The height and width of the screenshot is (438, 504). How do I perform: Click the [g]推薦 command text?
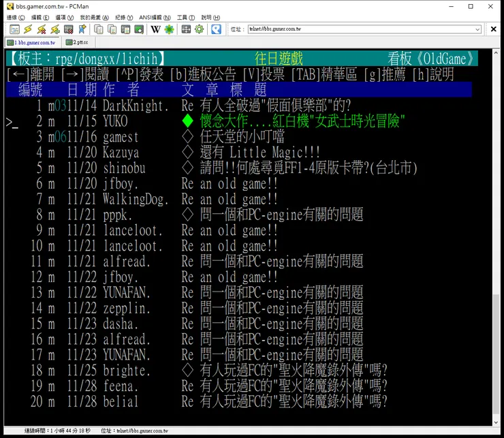tap(385, 74)
